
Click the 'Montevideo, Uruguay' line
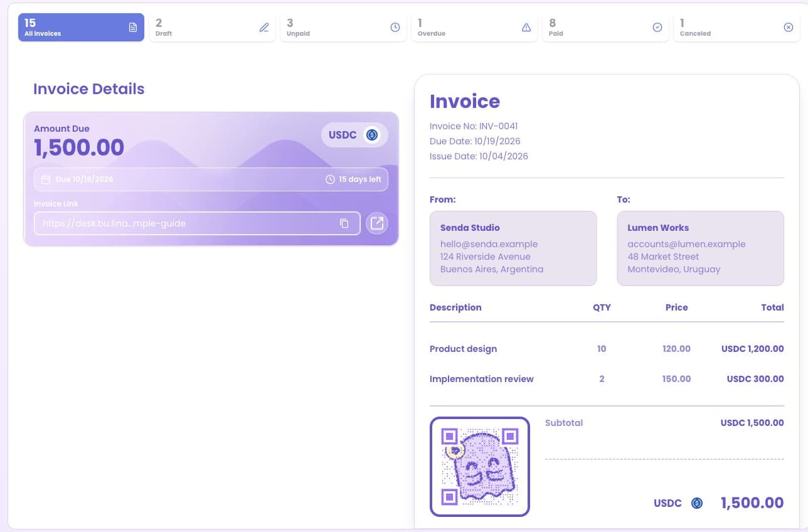coord(674,269)
